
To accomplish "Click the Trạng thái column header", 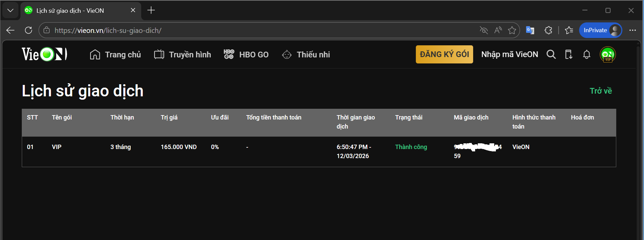I will 408,117.
